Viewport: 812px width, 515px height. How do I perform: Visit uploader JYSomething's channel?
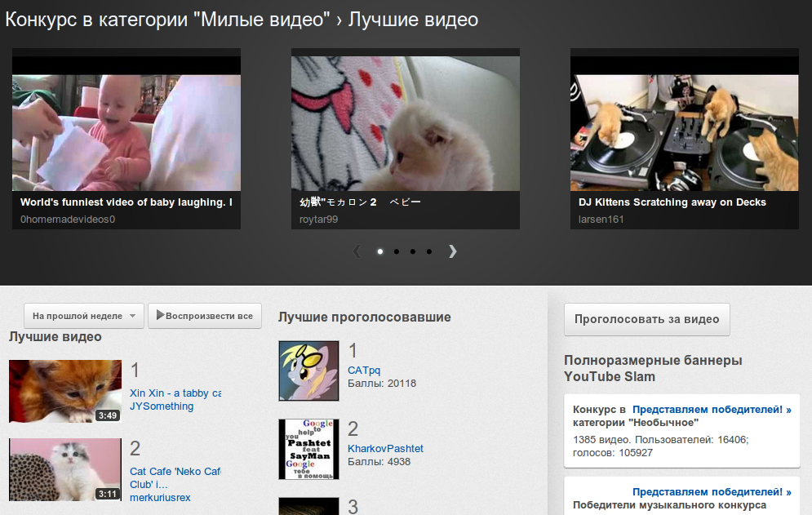[x=162, y=406]
